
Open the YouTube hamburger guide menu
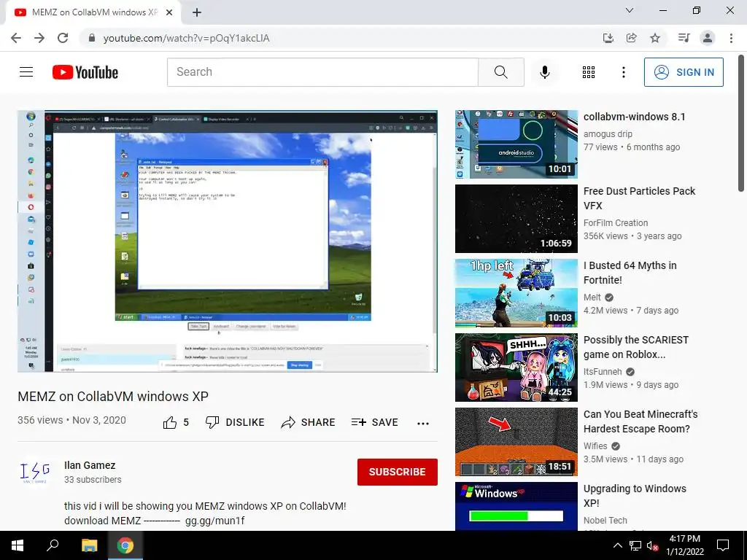click(x=26, y=72)
